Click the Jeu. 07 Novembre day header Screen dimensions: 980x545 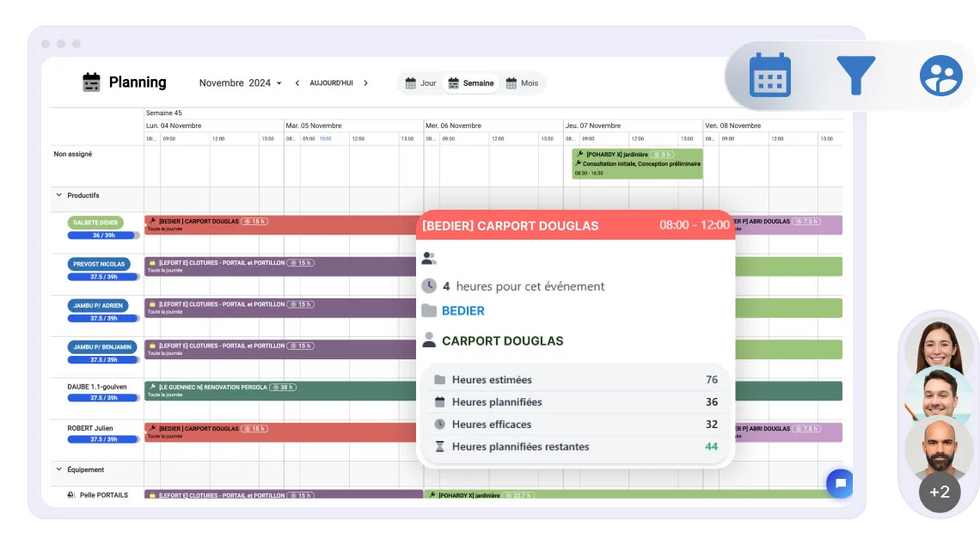tap(593, 126)
